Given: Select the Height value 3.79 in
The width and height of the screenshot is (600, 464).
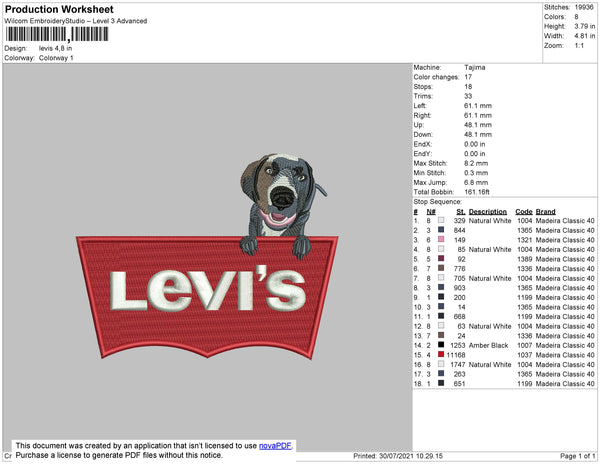Looking at the screenshot, I should [584, 26].
